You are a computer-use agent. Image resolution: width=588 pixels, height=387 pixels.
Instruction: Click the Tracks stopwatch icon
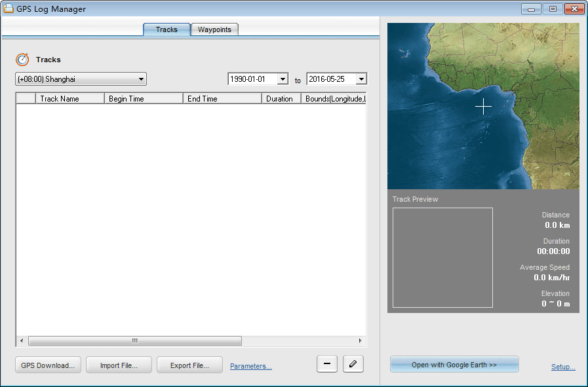point(22,60)
